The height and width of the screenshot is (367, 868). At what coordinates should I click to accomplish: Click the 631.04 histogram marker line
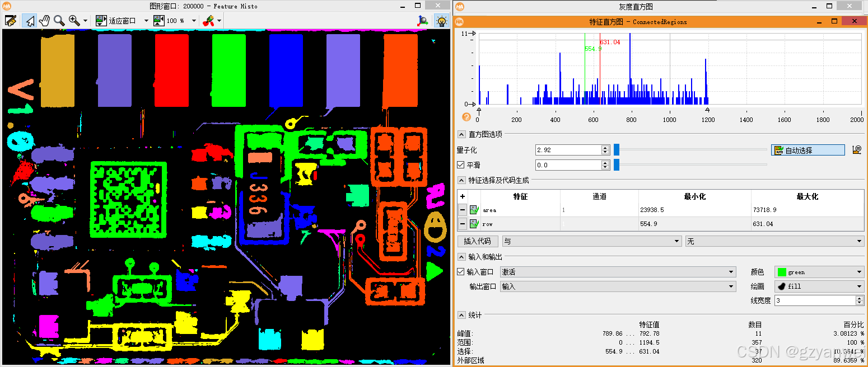tap(600, 69)
